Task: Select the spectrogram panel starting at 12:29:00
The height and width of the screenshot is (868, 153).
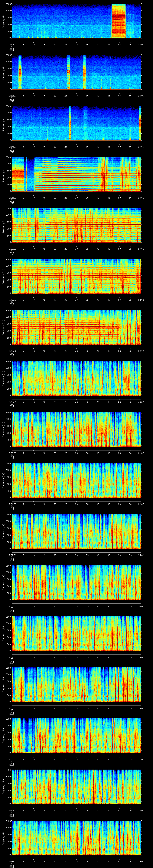Action: (x=77, y=378)
